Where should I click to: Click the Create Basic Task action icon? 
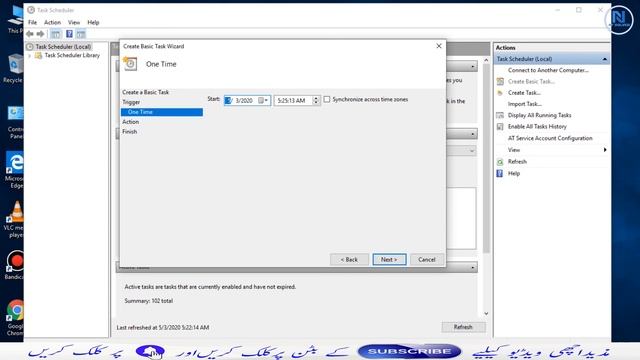(500, 82)
